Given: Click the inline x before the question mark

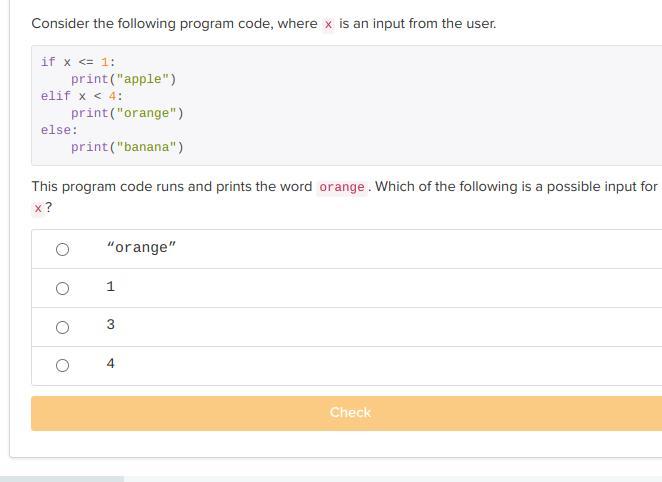Looking at the screenshot, I should [38, 208].
